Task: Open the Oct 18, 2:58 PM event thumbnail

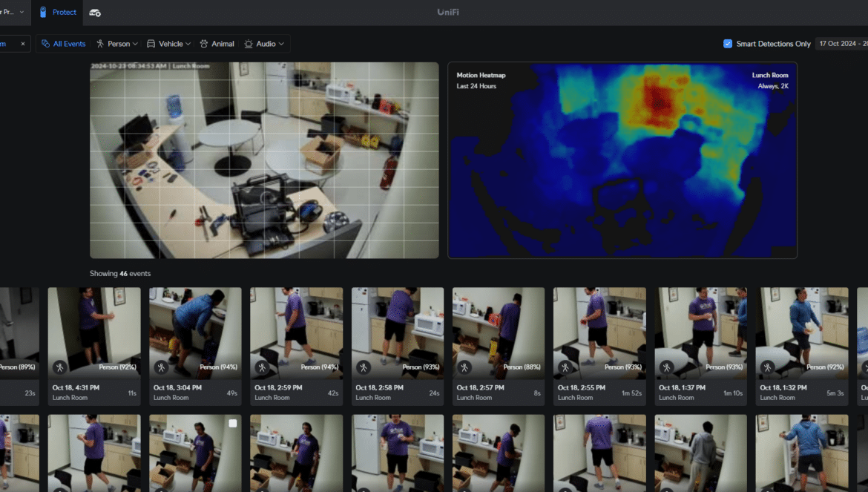Action: (398, 333)
